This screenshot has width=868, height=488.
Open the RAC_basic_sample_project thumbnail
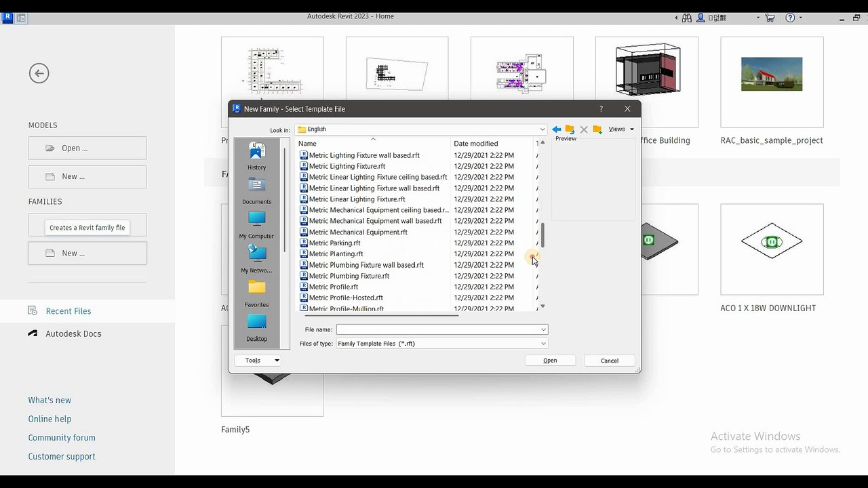772,83
